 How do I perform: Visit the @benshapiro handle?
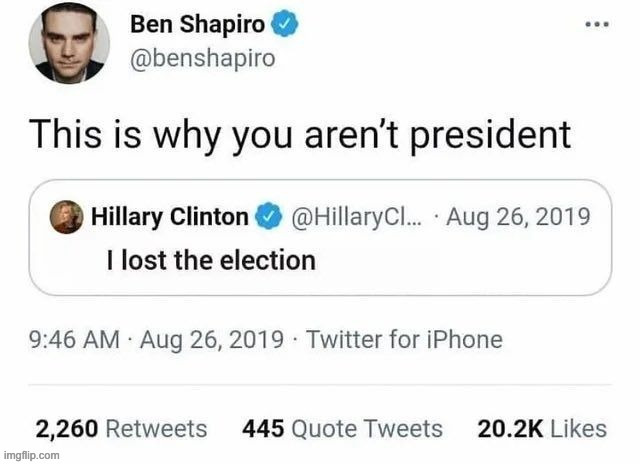click(203, 59)
